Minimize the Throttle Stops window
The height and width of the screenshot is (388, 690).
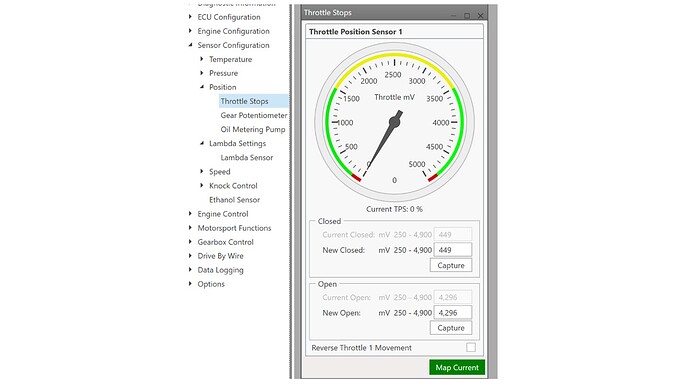(x=453, y=15)
